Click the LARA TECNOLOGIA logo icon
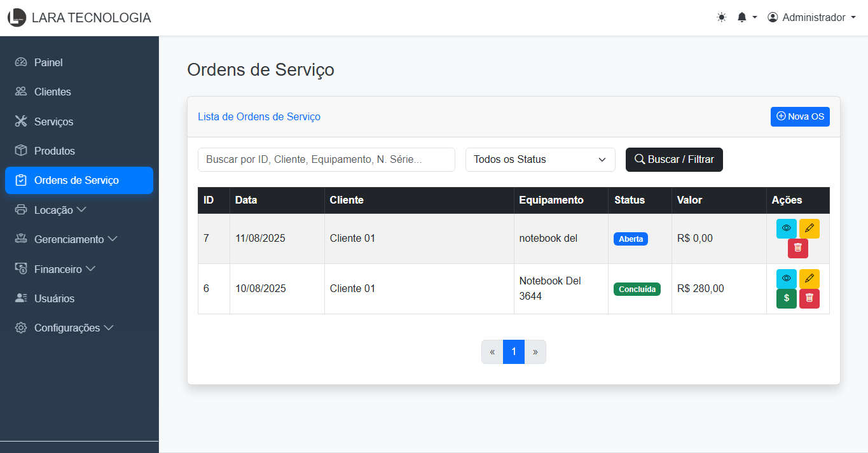The height and width of the screenshot is (453, 868). 17,18
